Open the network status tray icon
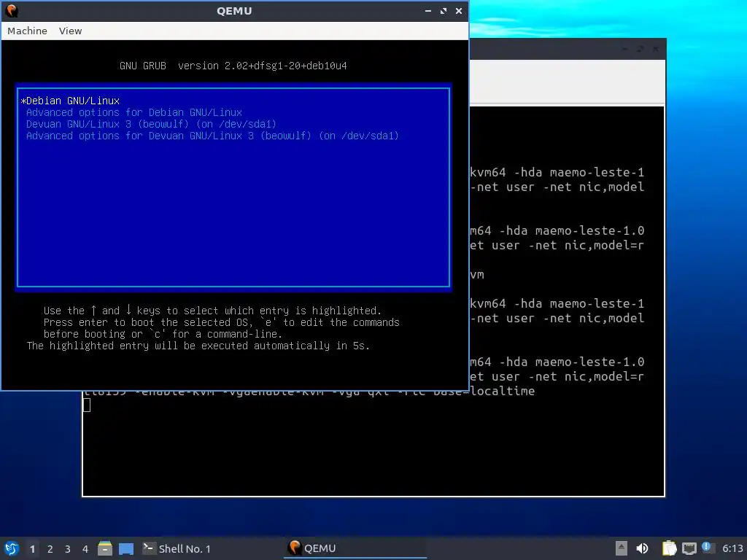Screen dimensions: 747x560 [689, 548]
